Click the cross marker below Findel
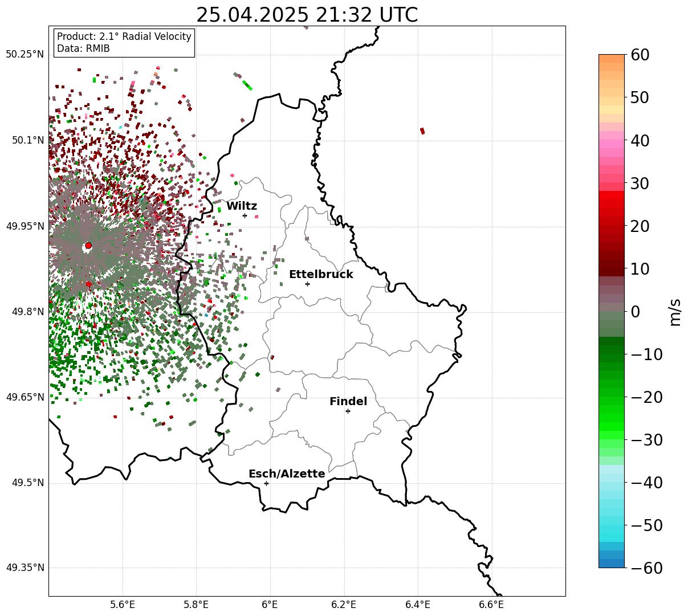 pyautogui.click(x=348, y=411)
